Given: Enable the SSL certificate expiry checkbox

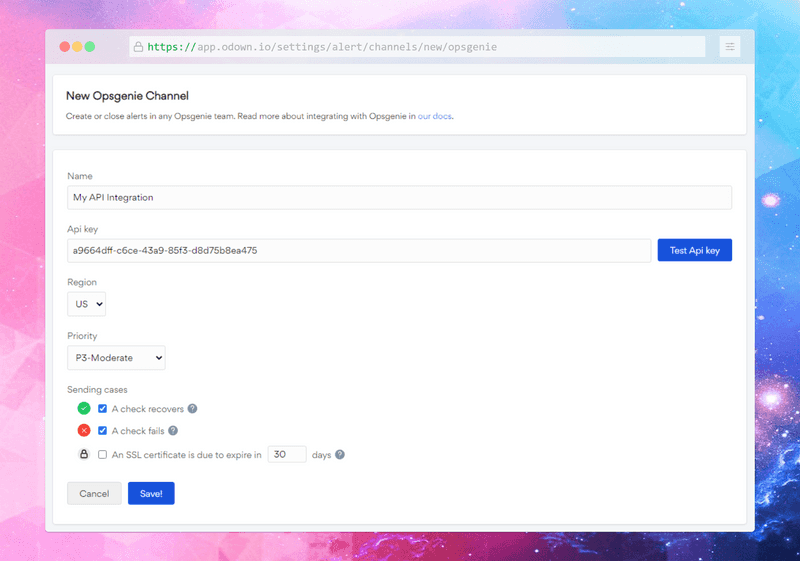Looking at the screenshot, I should click(103, 454).
